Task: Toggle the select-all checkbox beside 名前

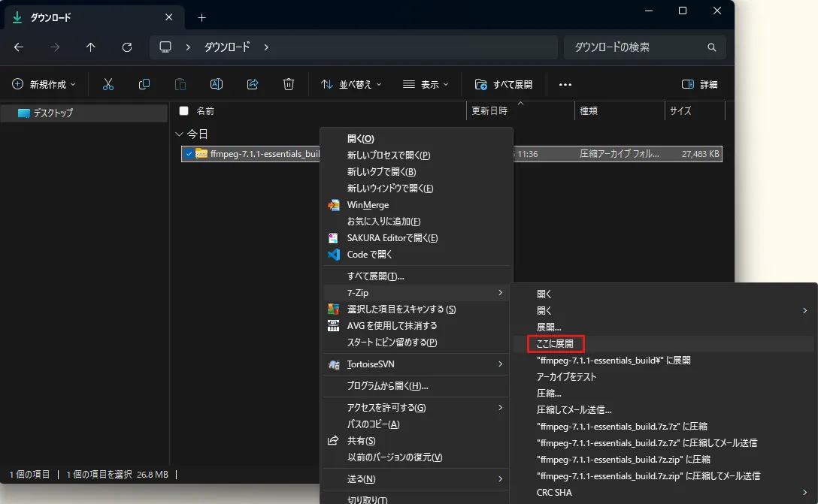Action: [183, 111]
